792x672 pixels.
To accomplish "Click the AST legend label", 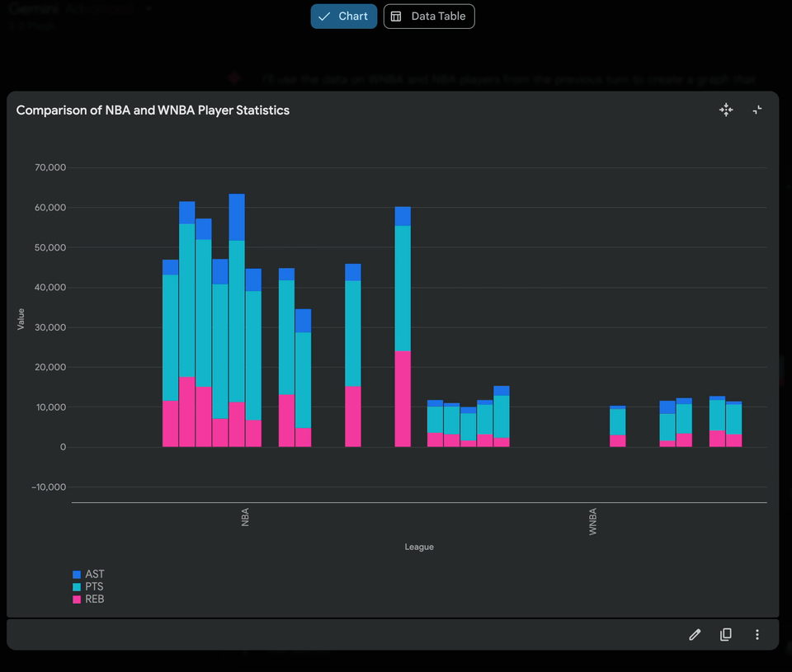I will pyautogui.click(x=94, y=574).
